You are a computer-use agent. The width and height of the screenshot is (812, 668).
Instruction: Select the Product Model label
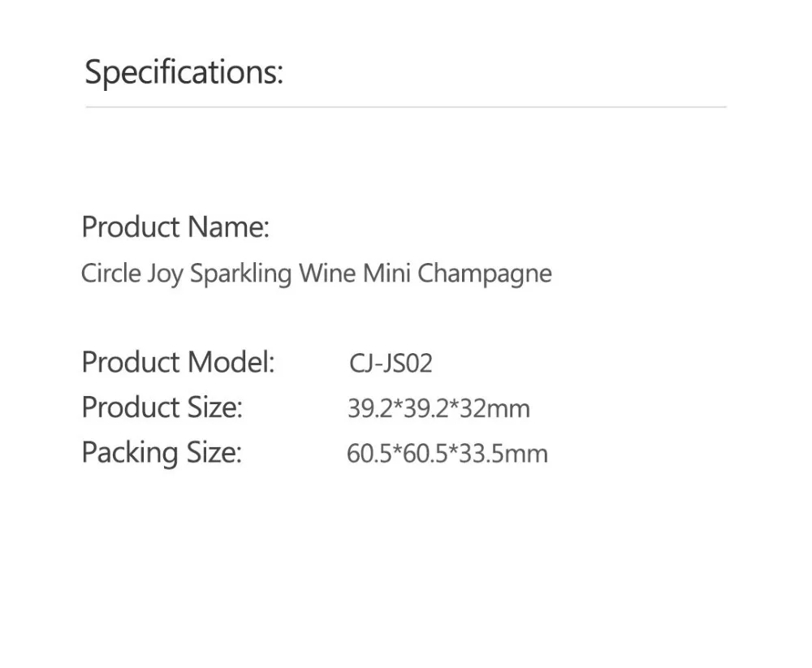tap(178, 361)
